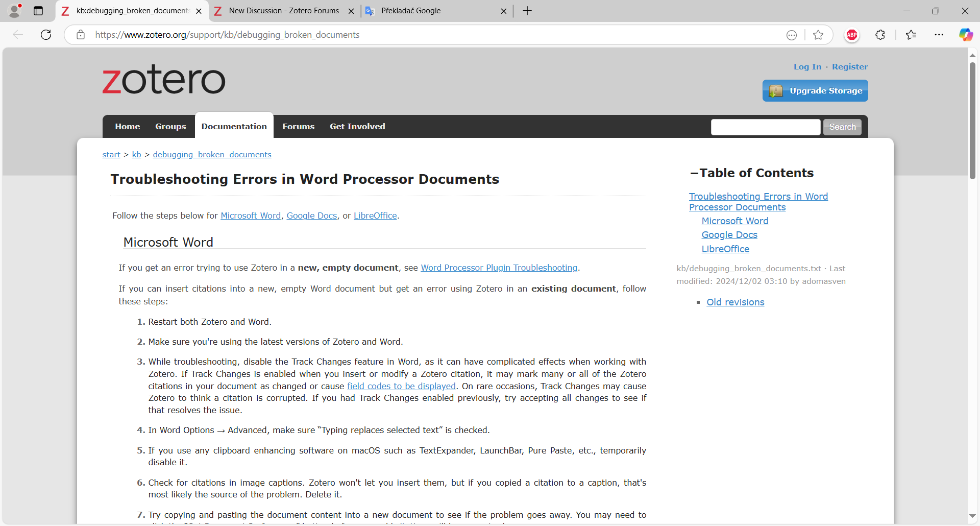Follow the LibreOffice link in intro sentence
The image size is (980, 526).
click(x=375, y=216)
